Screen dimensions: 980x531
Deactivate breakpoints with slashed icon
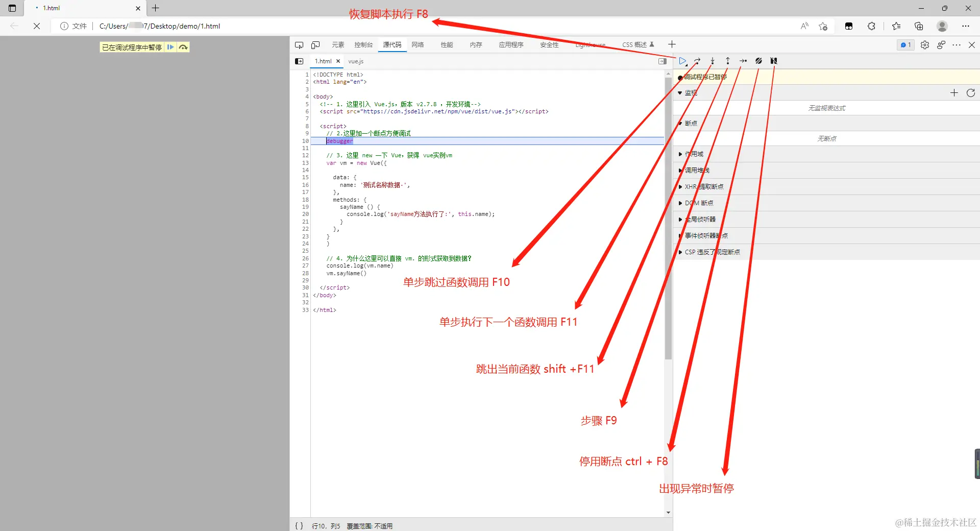pos(758,61)
